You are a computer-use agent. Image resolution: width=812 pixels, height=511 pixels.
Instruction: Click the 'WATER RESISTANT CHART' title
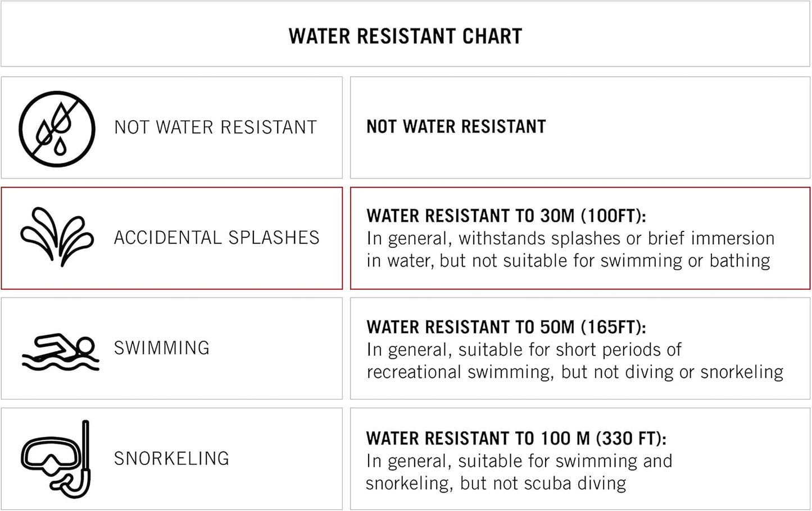pyautogui.click(x=405, y=36)
